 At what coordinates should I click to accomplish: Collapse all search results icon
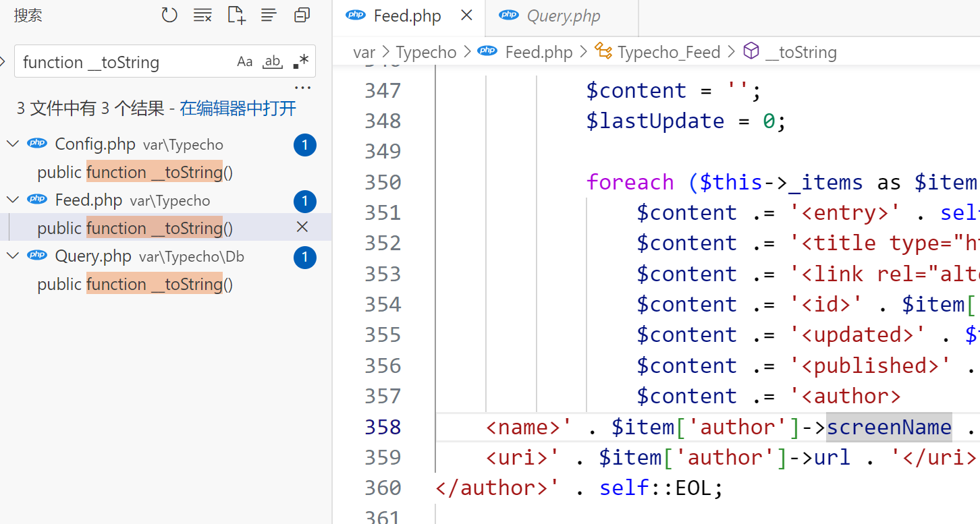[x=302, y=15]
